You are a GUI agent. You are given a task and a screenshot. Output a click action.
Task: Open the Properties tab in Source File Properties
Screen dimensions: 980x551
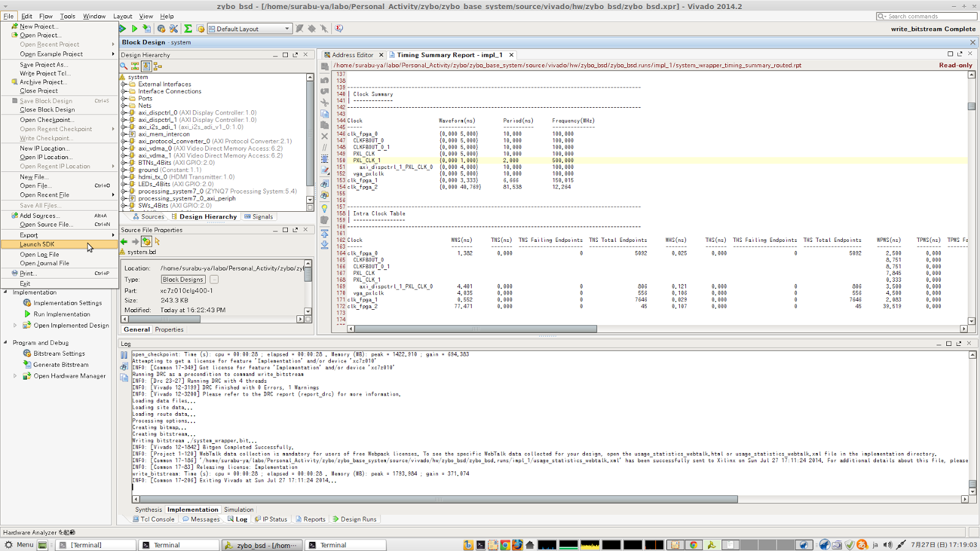(169, 329)
